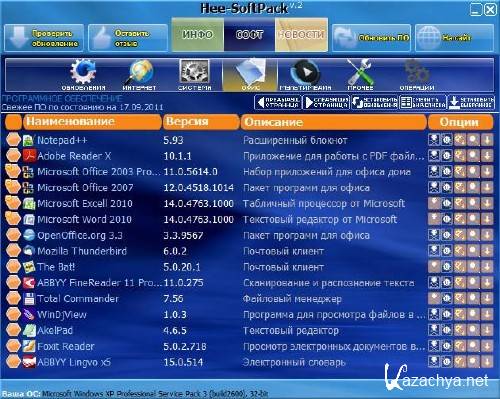Toggle selection hexagon for Adobe Reader X
Screen dimensions: 500x399
click(13, 156)
